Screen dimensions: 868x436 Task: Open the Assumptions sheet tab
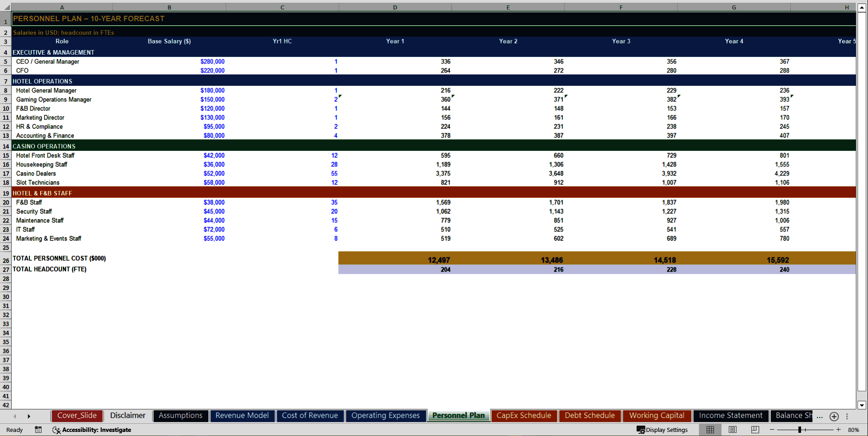[x=180, y=416]
